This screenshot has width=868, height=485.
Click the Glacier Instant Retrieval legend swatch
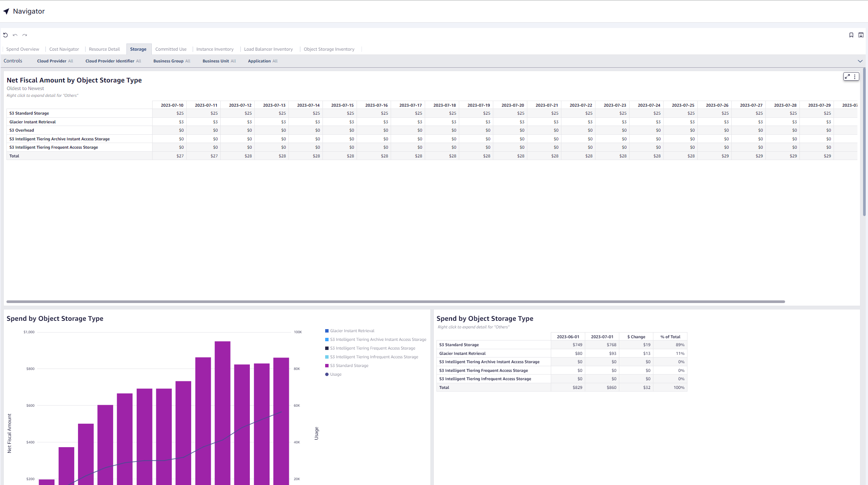click(327, 331)
